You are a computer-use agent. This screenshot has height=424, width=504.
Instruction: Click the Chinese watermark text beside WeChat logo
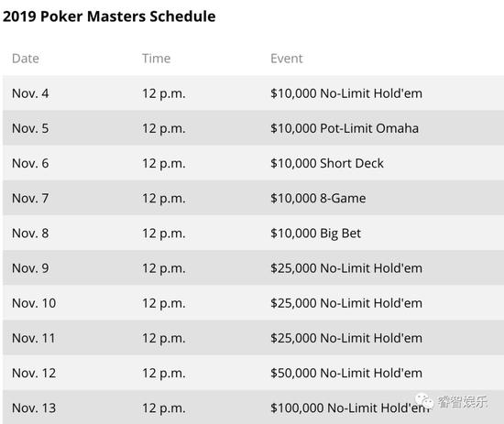point(463,401)
